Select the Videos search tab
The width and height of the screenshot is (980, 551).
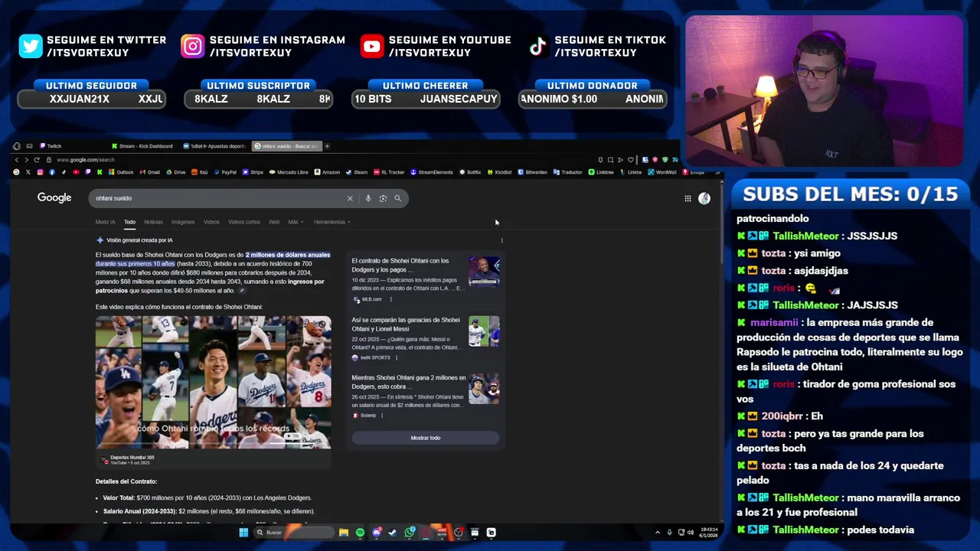click(211, 222)
